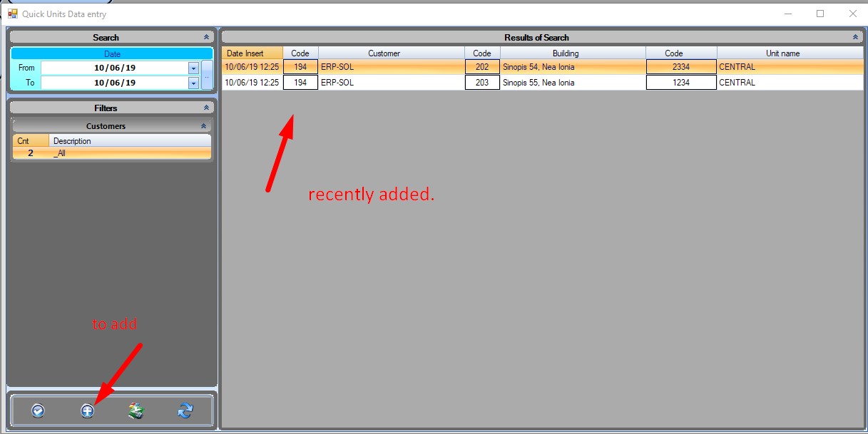Collapse the Customers filter section
This screenshot has width=868, height=434.
203,126
